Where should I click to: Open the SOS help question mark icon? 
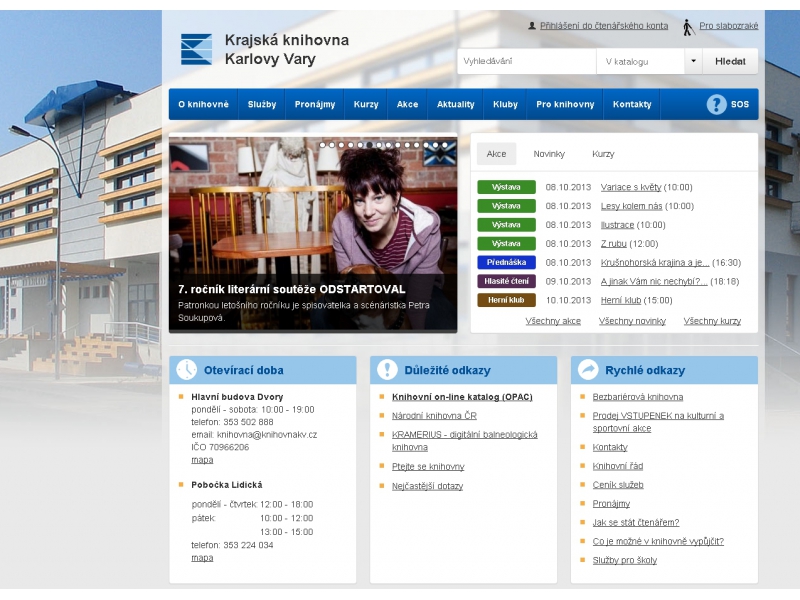pos(716,104)
